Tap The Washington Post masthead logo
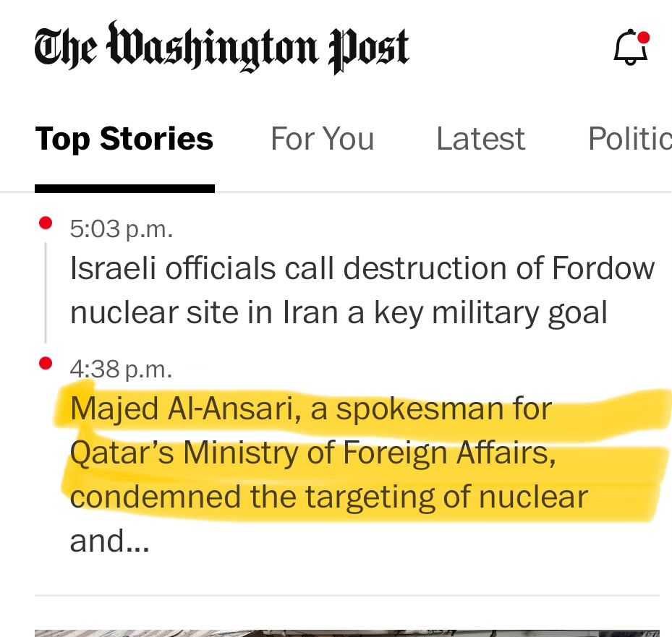The width and height of the screenshot is (672, 637). point(221,48)
